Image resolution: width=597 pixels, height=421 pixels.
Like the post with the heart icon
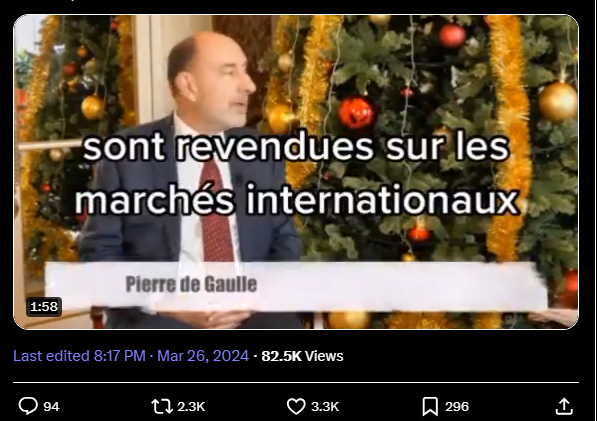coord(296,406)
